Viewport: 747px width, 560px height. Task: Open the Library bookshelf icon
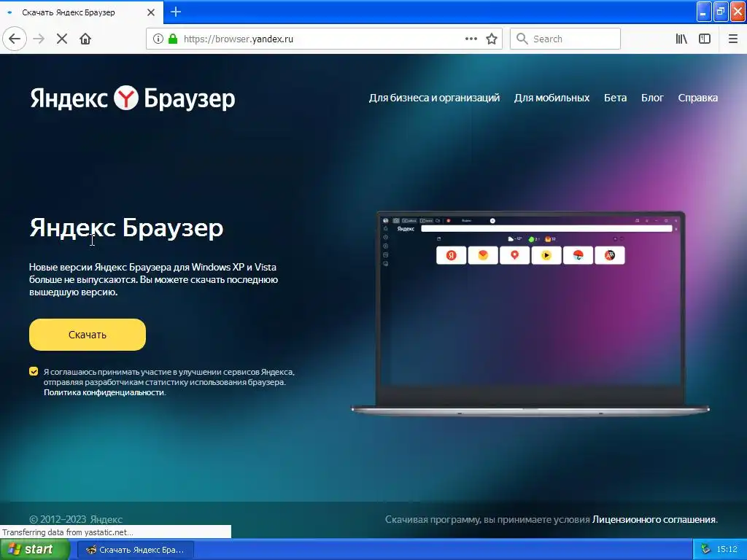(681, 39)
